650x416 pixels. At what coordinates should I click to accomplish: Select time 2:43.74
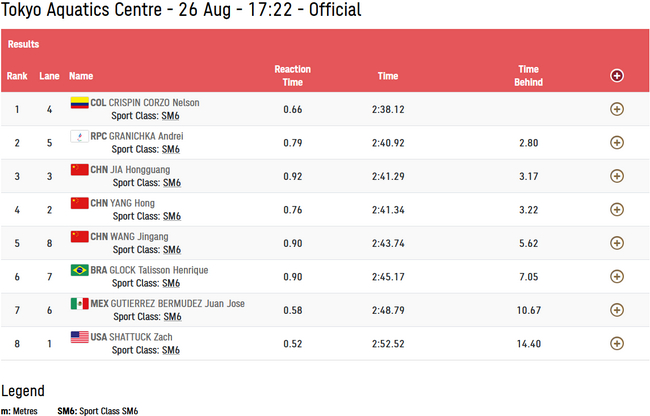pos(388,244)
